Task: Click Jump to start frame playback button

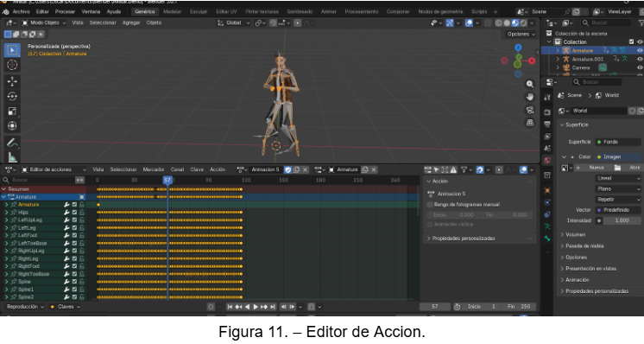Action: pos(230,307)
